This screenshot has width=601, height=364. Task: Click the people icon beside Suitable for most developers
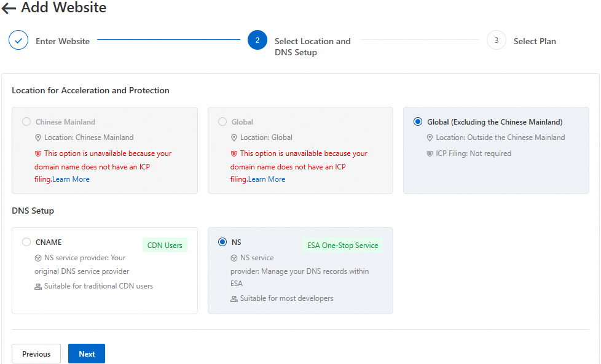(234, 298)
